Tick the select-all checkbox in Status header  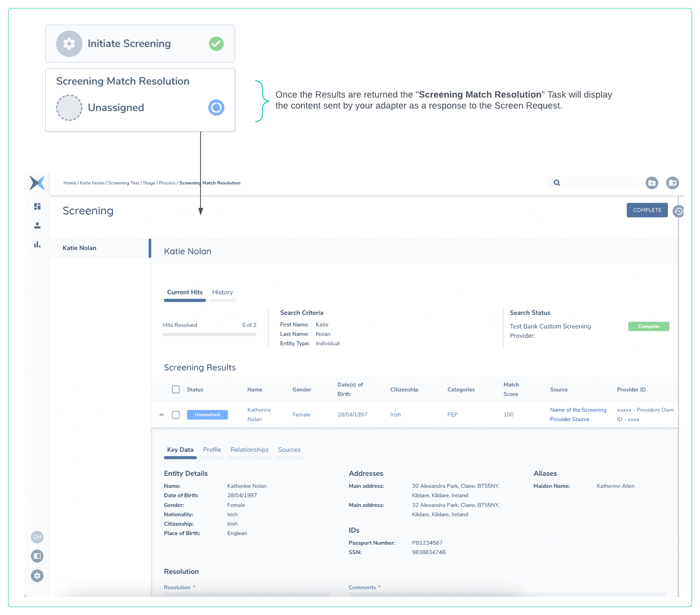pyautogui.click(x=176, y=389)
